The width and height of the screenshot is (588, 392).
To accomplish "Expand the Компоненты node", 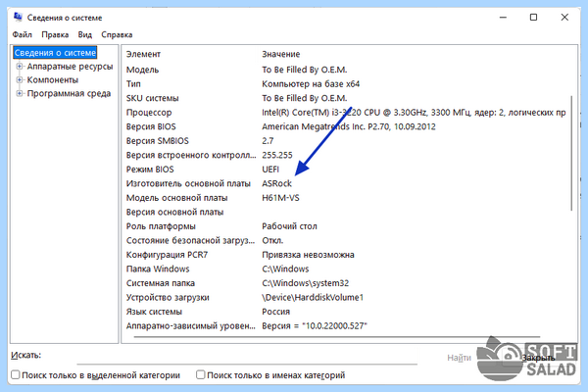I will (x=20, y=80).
